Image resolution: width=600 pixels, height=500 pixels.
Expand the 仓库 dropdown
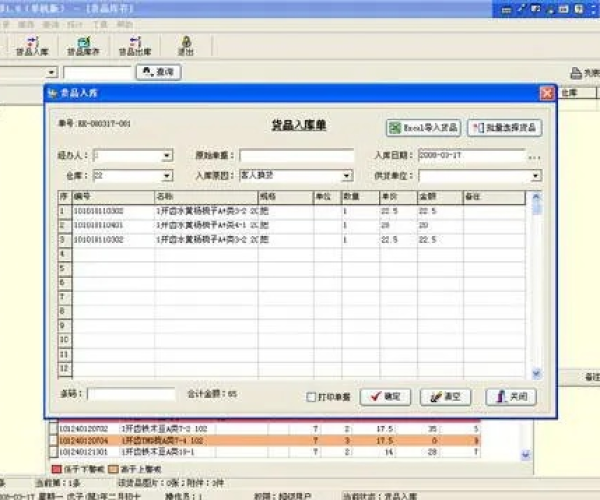pyautogui.click(x=167, y=176)
